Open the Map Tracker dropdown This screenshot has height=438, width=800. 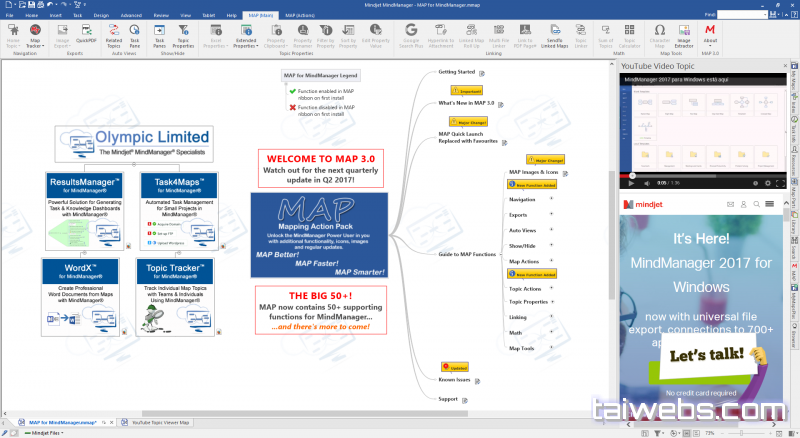(35, 35)
